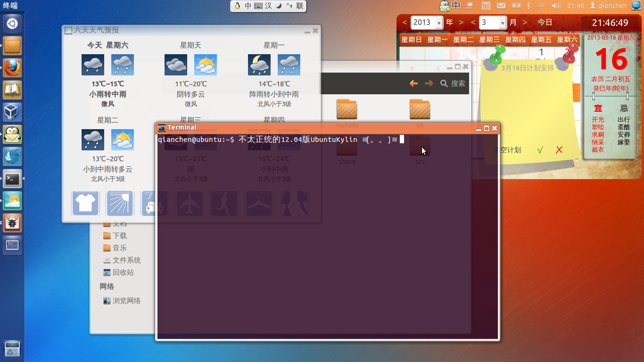Open the qianchen user menu
The height and width of the screenshot is (362, 644).
tap(608, 6)
